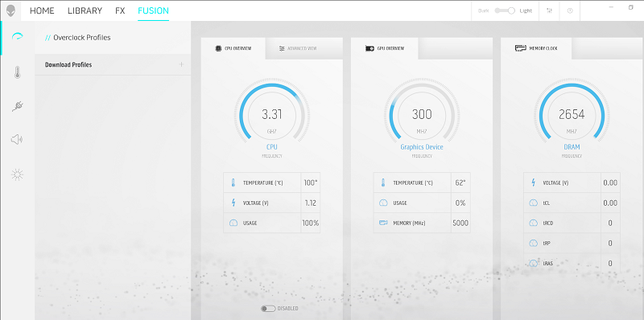The height and width of the screenshot is (320, 644).
Task: Click the GPU usage gauge icon
Action: coord(383,203)
